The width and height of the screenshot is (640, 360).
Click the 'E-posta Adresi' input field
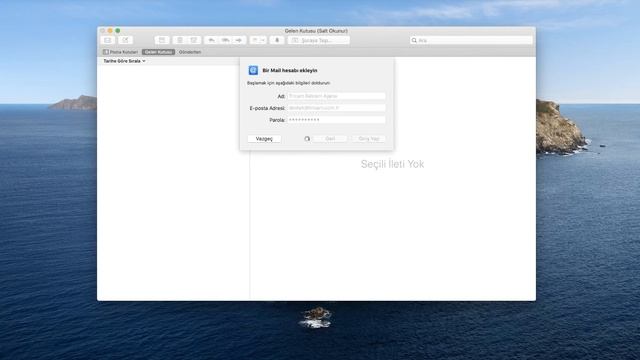pyautogui.click(x=336, y=108)
